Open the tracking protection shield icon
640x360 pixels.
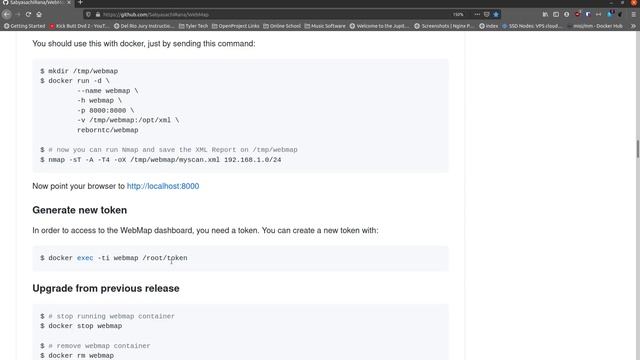coord(89,14)
